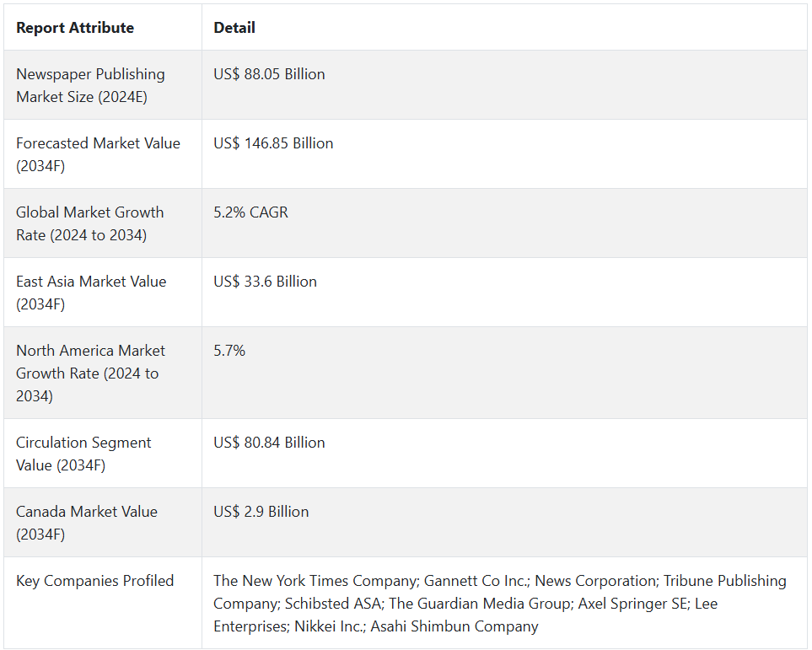The image size is (812, 650).
Task: Click the '5.7%' growth rate value
Action: (229, 351)
